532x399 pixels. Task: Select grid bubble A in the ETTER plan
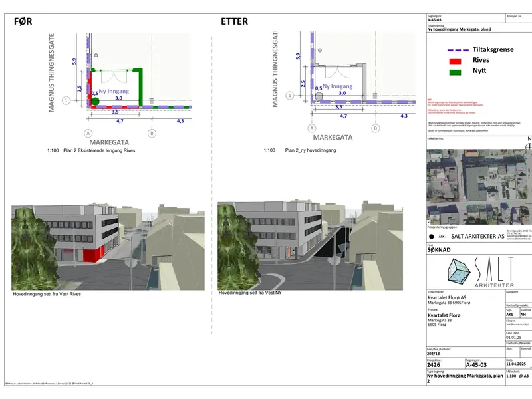[312, 128]
